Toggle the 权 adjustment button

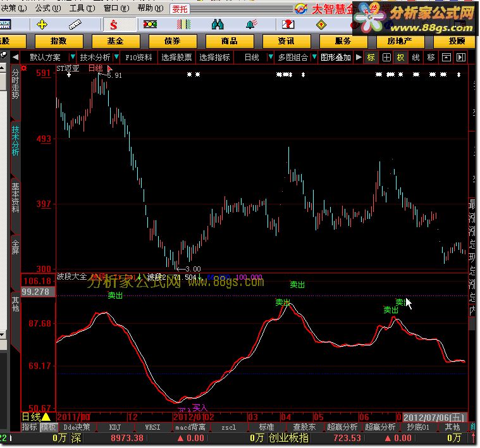400,57
